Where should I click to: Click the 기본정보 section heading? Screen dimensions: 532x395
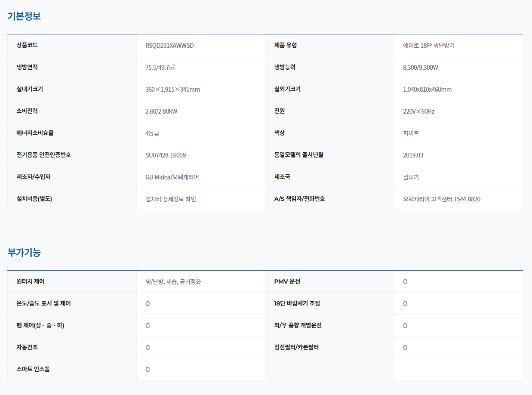(x=24, y=16)
